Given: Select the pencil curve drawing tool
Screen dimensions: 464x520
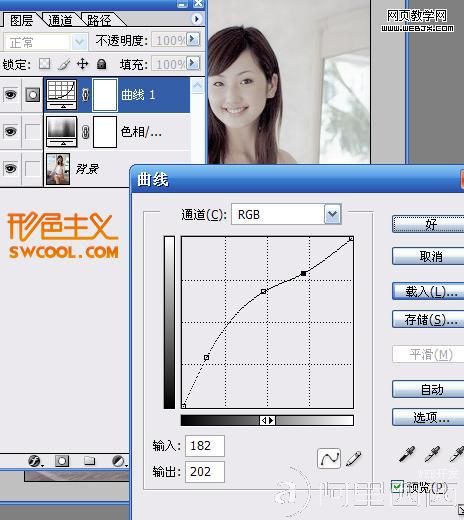Looking at the screenshot, I should [x=354, y=458].
